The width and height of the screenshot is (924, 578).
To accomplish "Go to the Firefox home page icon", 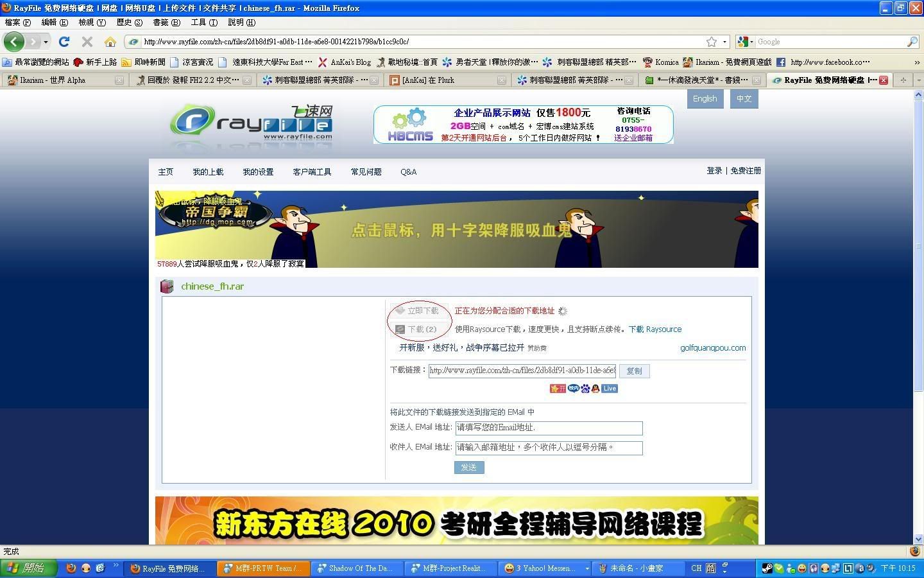I will tap(110, 42).
